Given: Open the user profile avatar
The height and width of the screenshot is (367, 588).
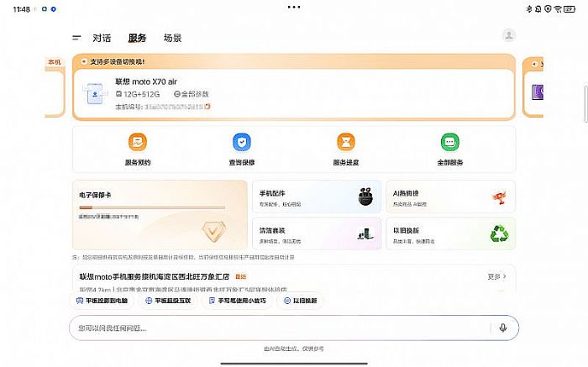Looking at the screenshot, I should (x=508, y=35).
